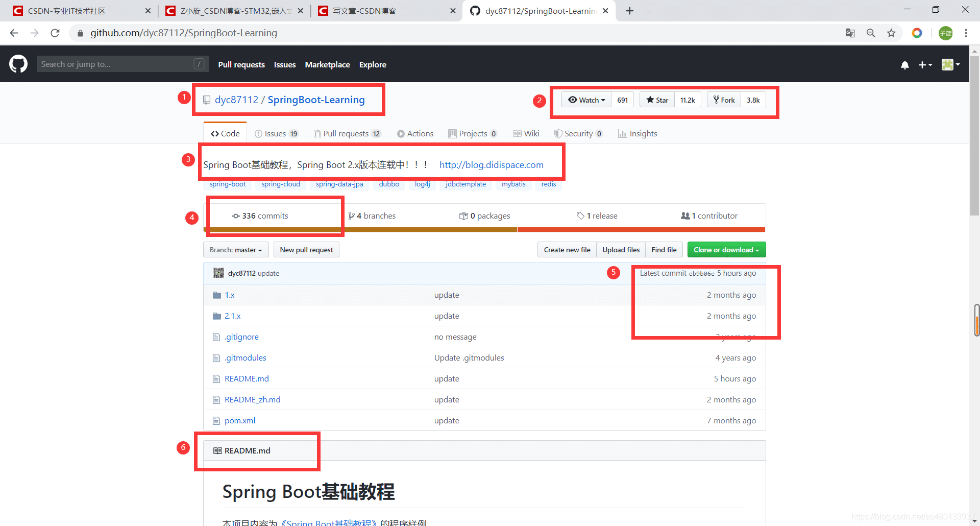Image resolution: width=980 pixels, height=526 pixels.
Task: Open the Watch dropdown
Action: pos(586,100)
